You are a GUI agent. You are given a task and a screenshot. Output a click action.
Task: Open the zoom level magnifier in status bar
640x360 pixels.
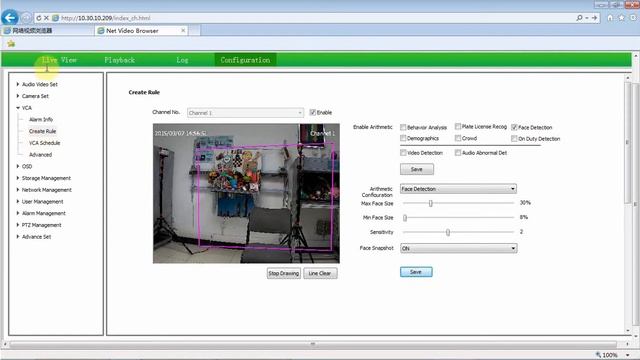(598, 355)
